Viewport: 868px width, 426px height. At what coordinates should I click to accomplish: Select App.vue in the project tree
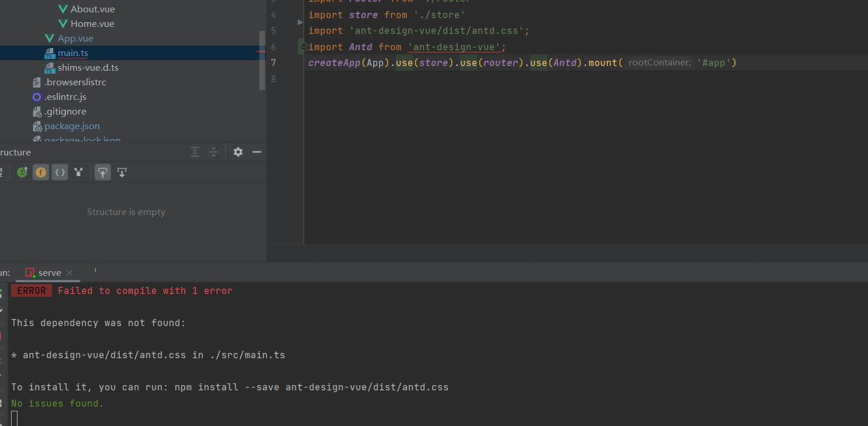(x=75, y=38)
